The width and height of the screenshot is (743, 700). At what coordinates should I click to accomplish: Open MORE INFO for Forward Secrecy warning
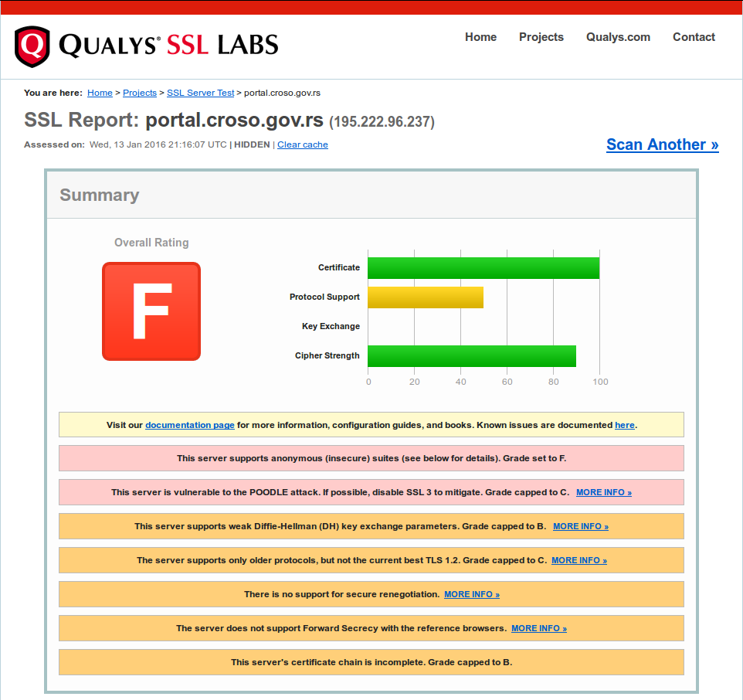538,628
